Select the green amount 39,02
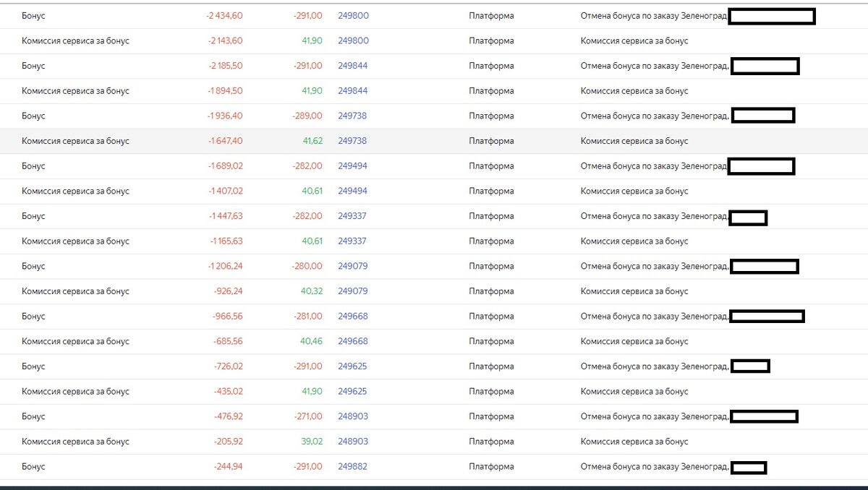Screen dimensions: 868x490 [312, 442]
